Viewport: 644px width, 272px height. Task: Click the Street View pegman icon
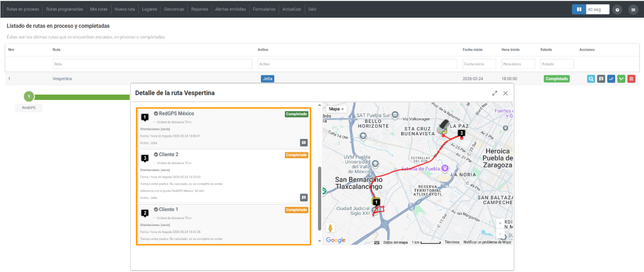(330, 228)
